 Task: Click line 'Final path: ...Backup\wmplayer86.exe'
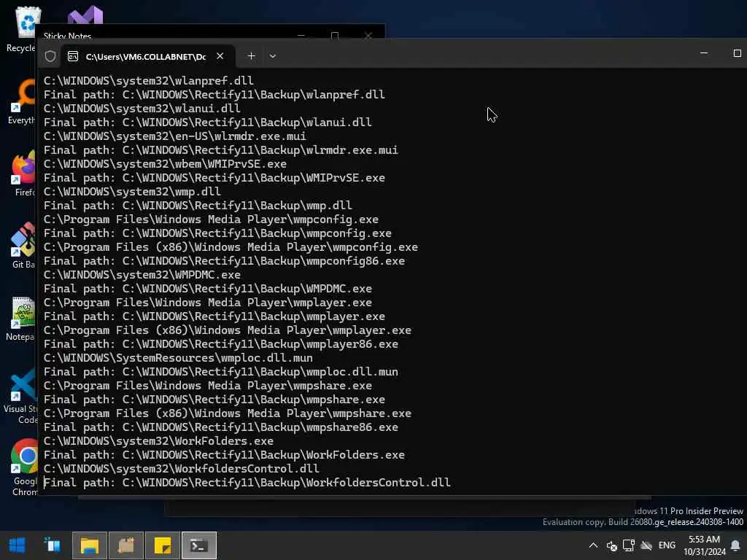point(221,344)
